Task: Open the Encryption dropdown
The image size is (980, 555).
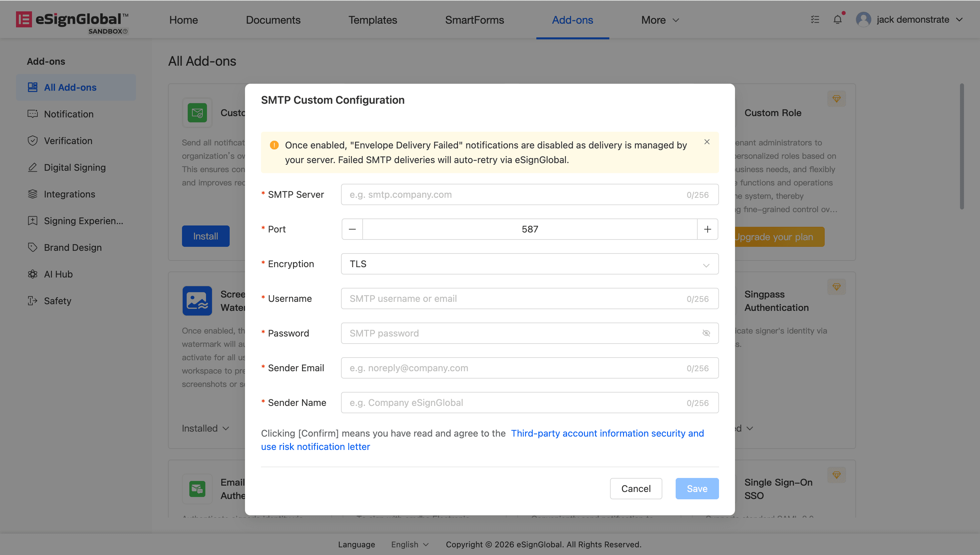Action: [530, 264]
